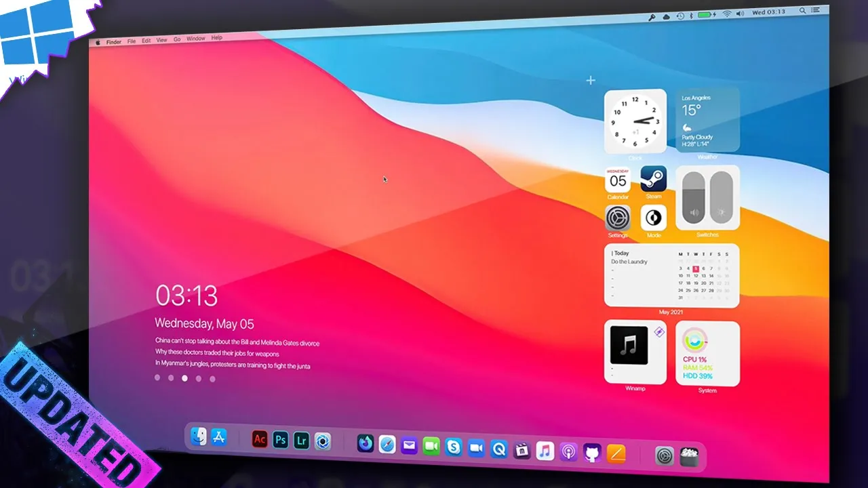
Task: Open the orange Pages dock icon
Action: 616,453
